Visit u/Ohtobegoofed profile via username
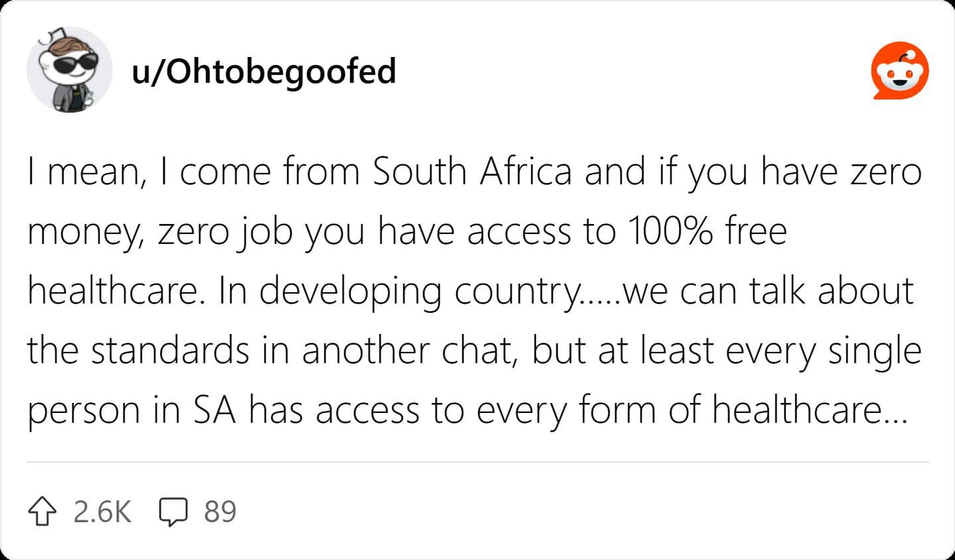Viewport: 955px width, 560px height. pyautogui.click(x=264, y=72)
